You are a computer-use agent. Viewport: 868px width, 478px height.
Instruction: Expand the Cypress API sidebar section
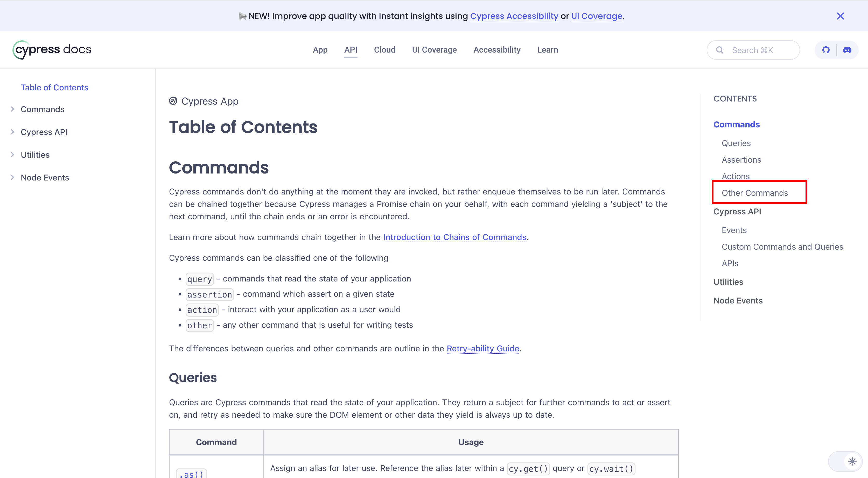pyautogui.click(x=12, y=132)
